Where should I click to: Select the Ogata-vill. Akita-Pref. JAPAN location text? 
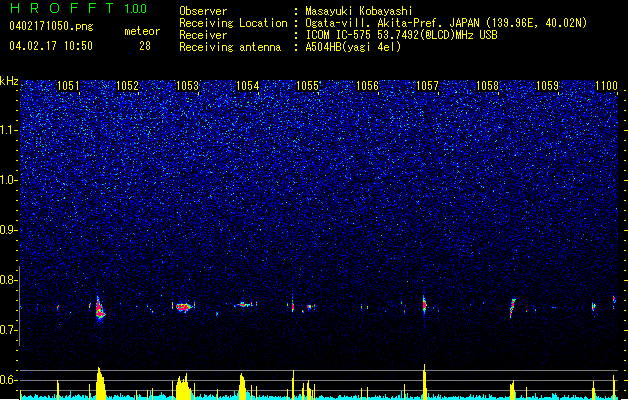point(446,23)
